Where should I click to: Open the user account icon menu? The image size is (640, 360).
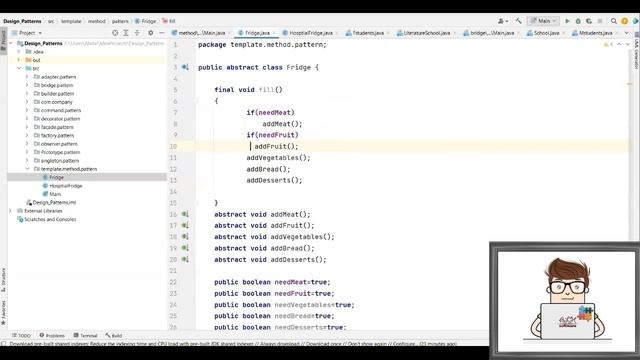(x=502, y=21)
